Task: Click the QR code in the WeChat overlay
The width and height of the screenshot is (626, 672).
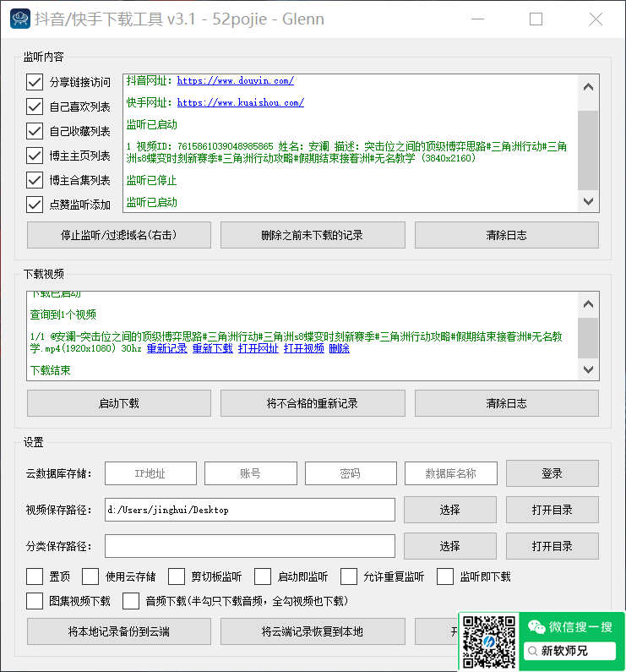Action: pos(489,640)
